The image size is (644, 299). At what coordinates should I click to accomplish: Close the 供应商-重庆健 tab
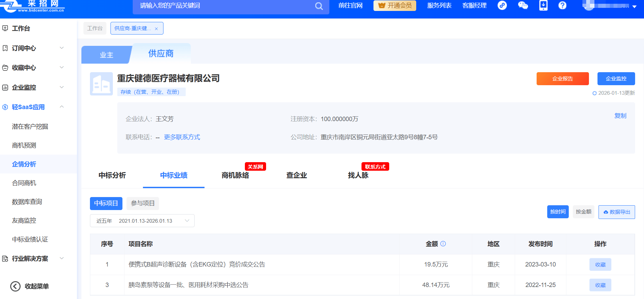[156, 29]
